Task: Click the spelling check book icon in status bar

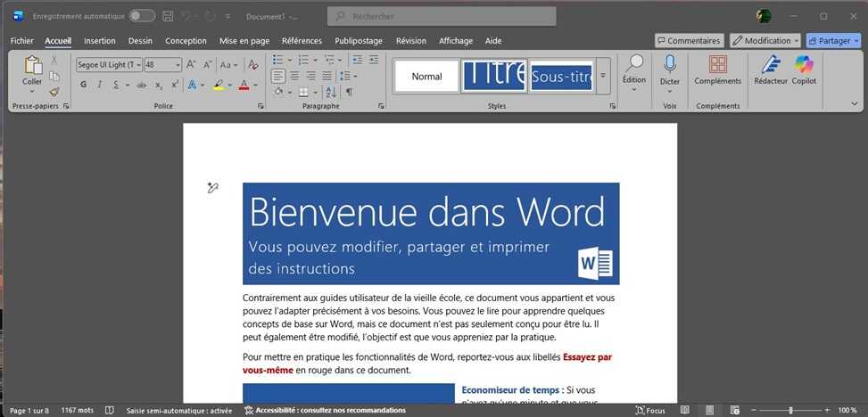Action: [x=110, y=411]
